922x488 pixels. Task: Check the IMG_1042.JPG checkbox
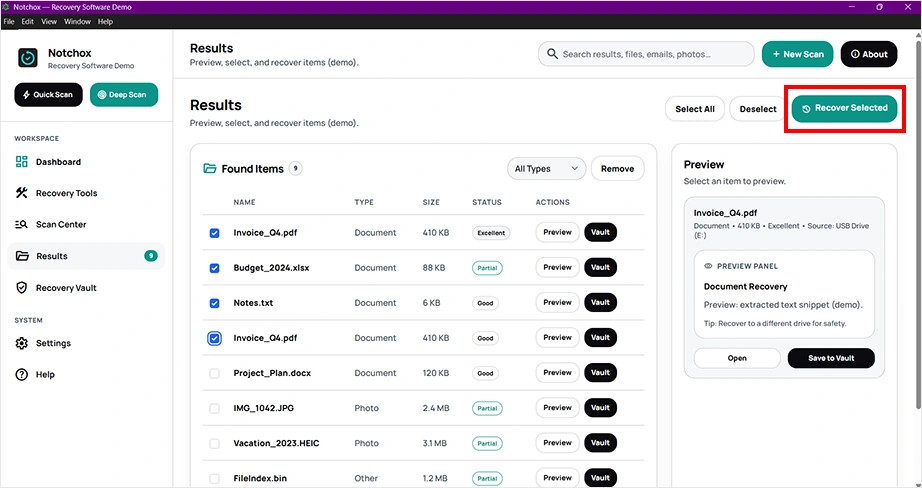(x=215, y=408)
